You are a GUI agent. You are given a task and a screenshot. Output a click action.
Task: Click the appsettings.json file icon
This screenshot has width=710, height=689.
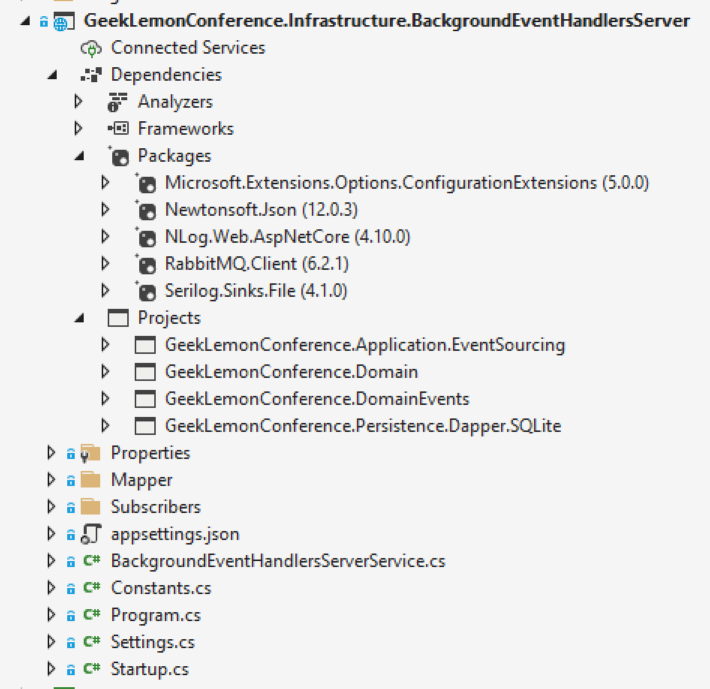coord(91,534)
